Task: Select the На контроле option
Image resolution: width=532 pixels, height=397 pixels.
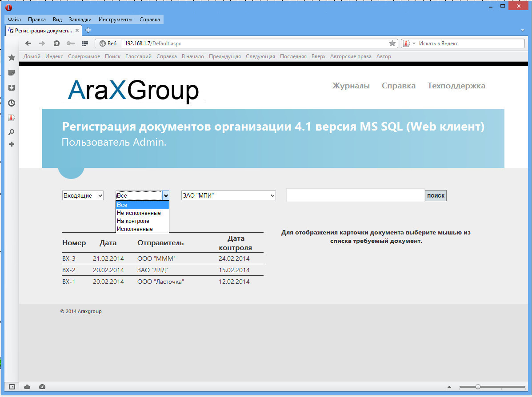Action: (142, 221)
